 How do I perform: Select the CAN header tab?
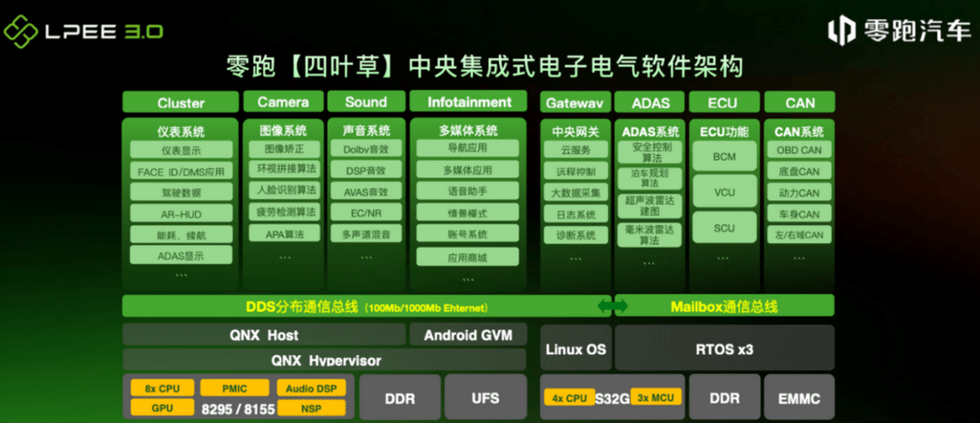point(799,103)
